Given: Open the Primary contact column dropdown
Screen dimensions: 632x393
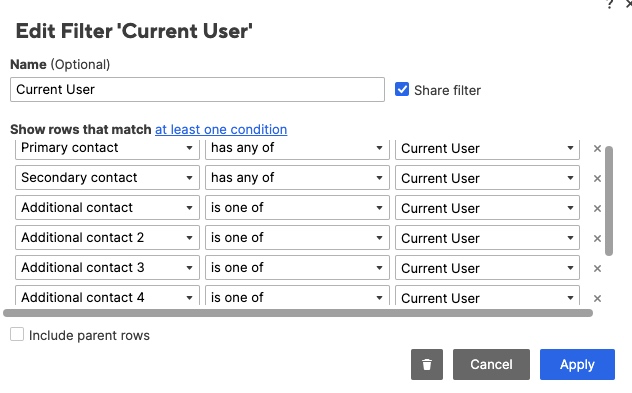Looking at the screenshot, I should (107, 148).
